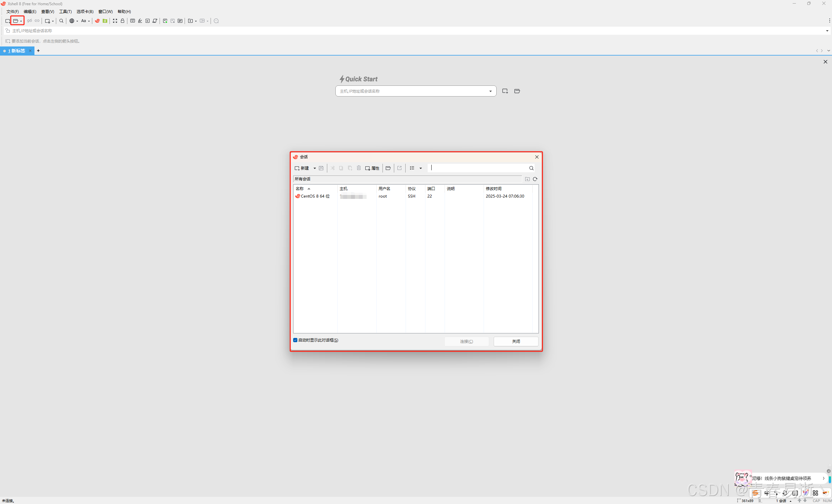The height and width of the screenshot is (504, 832).
Task: Click the 关闭 button in session dialog
Action: pyautogui.click(x=515, y=341)
